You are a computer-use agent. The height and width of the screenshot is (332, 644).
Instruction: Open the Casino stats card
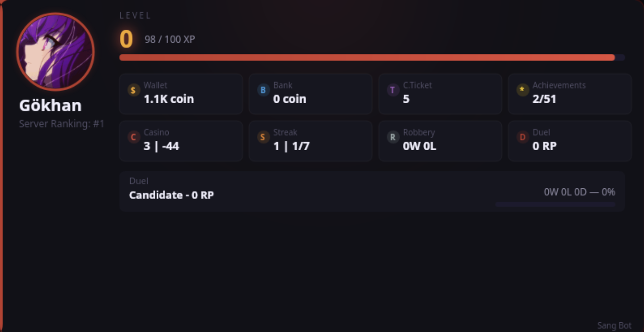(181, 141)
